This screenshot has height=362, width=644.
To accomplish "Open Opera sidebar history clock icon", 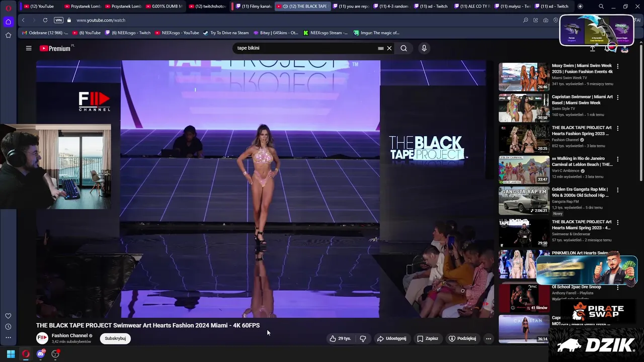I will (x=8, y=327).
